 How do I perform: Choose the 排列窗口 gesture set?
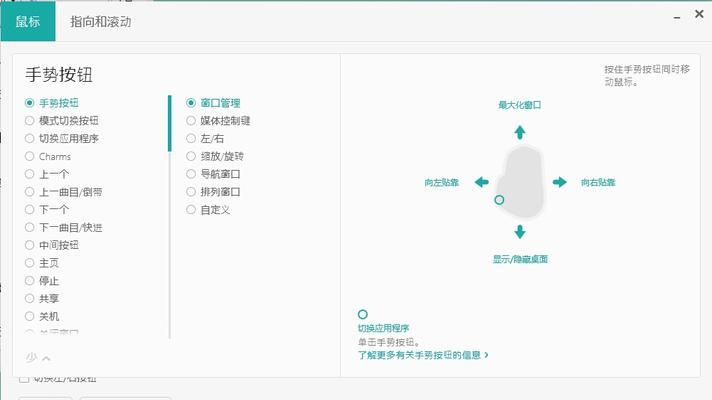point(191,192)
